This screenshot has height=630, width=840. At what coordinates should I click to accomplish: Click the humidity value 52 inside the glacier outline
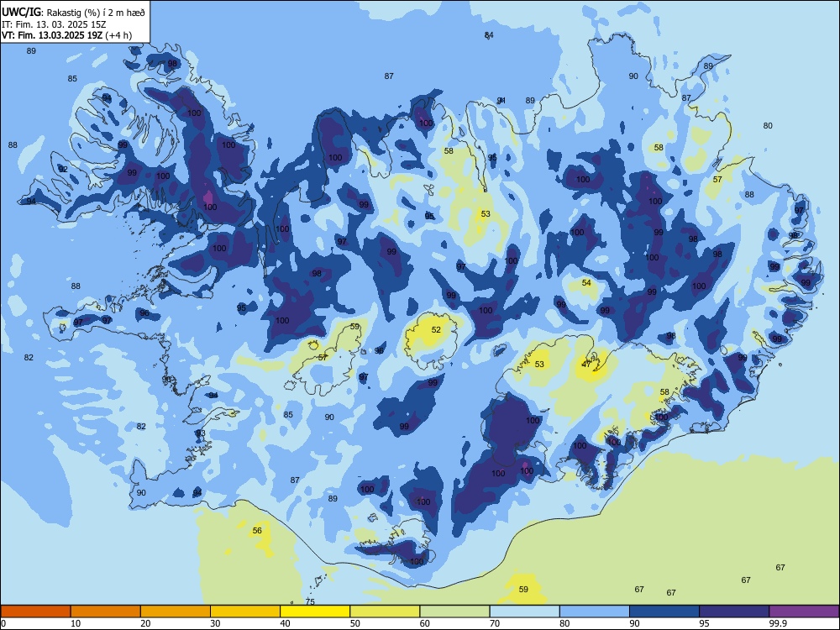436,330
